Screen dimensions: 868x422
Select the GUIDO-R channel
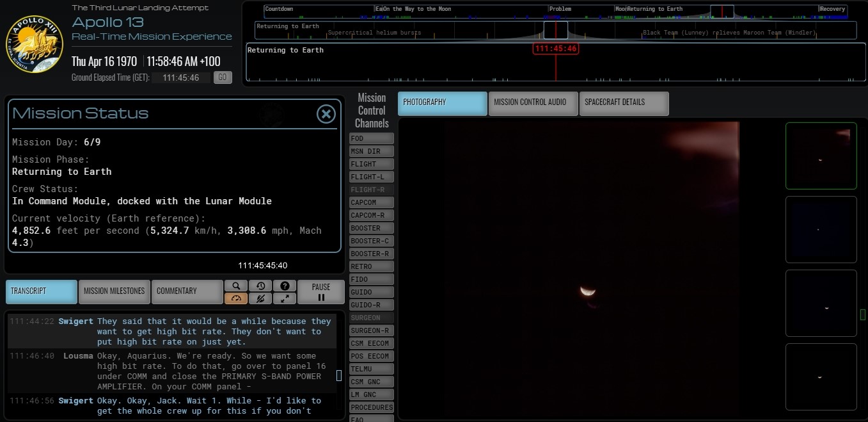pos(372,305)
